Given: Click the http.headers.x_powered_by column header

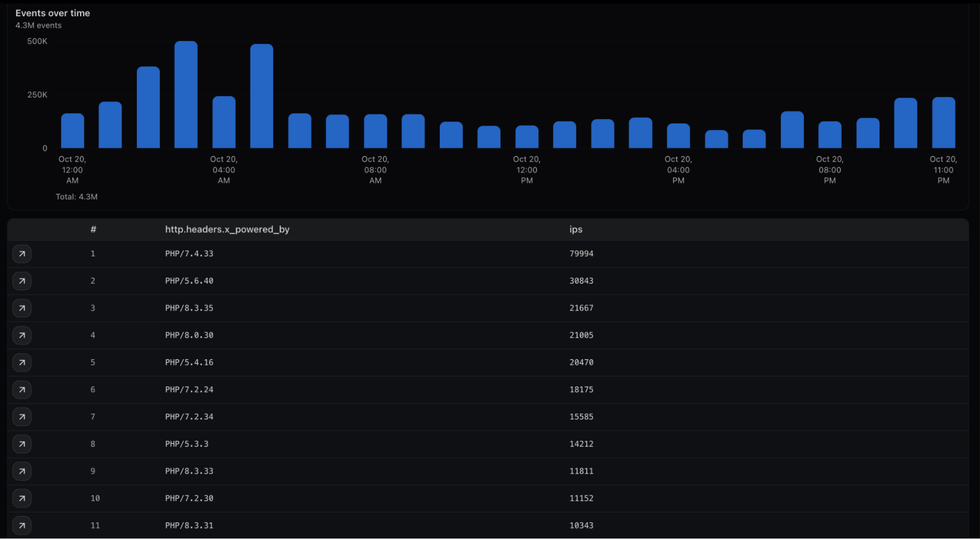Looking at the screenshot, I should click(227, 229).
